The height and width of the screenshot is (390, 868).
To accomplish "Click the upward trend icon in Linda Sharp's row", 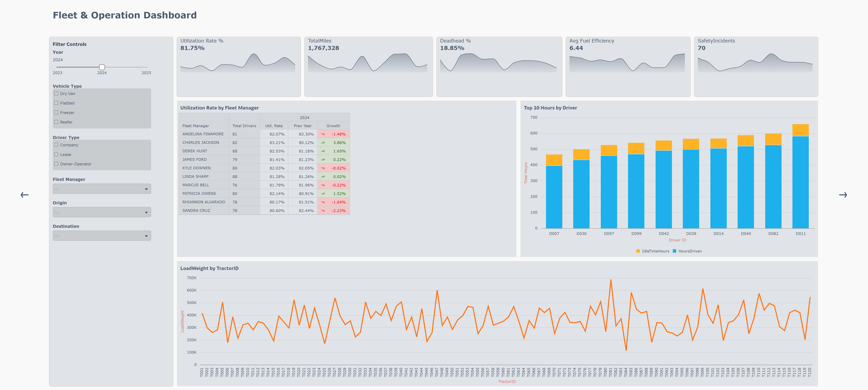I will pos(323,177).
